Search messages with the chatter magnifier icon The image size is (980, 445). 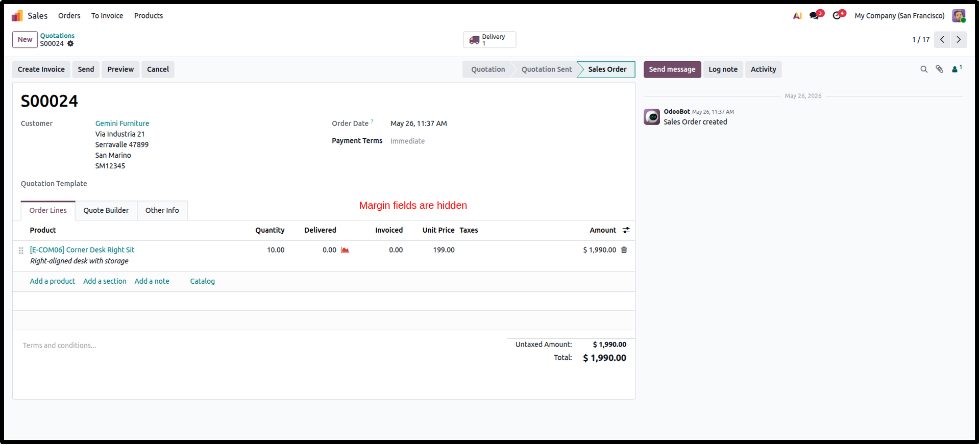pos(924,69)
